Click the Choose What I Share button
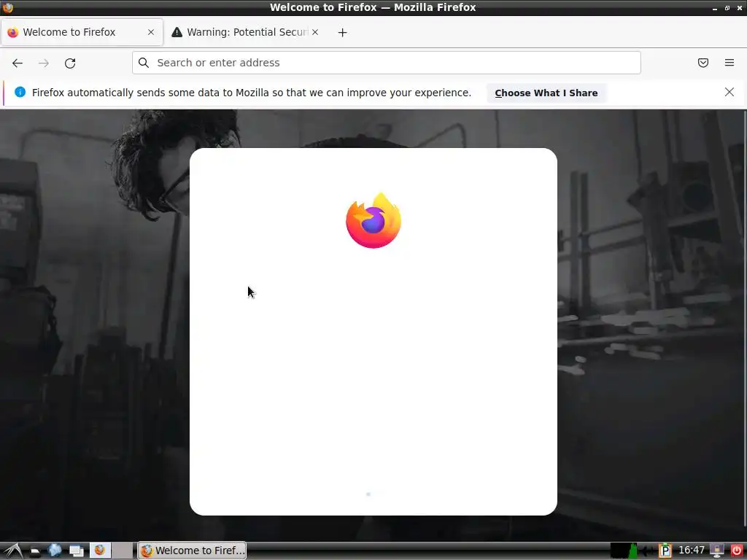Image resolution: width=747 pixels, height=560 pixels. [x=546, y=93]
